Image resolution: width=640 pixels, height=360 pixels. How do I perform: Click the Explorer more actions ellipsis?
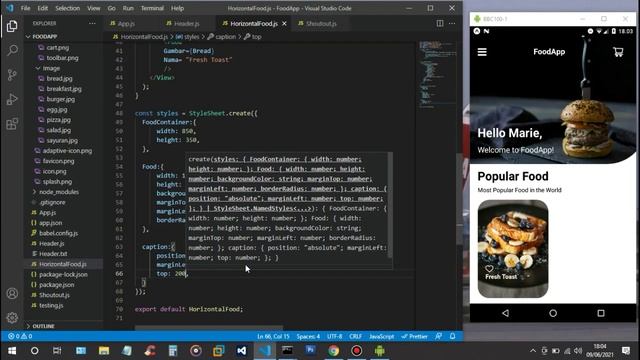click(x=92, y=23)
